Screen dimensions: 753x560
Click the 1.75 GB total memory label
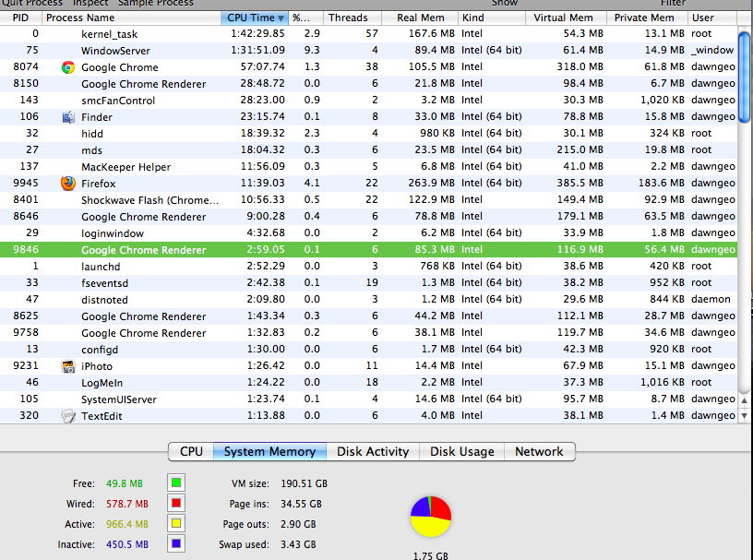point(431,555)
